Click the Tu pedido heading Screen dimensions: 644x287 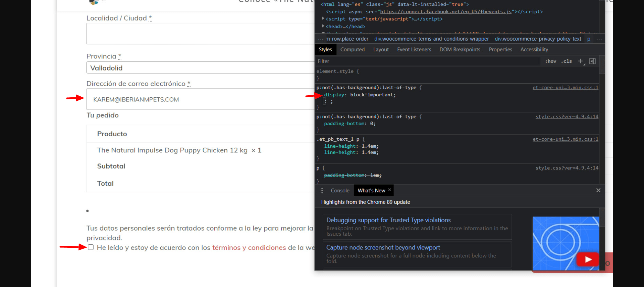click(x=102, y=115)
